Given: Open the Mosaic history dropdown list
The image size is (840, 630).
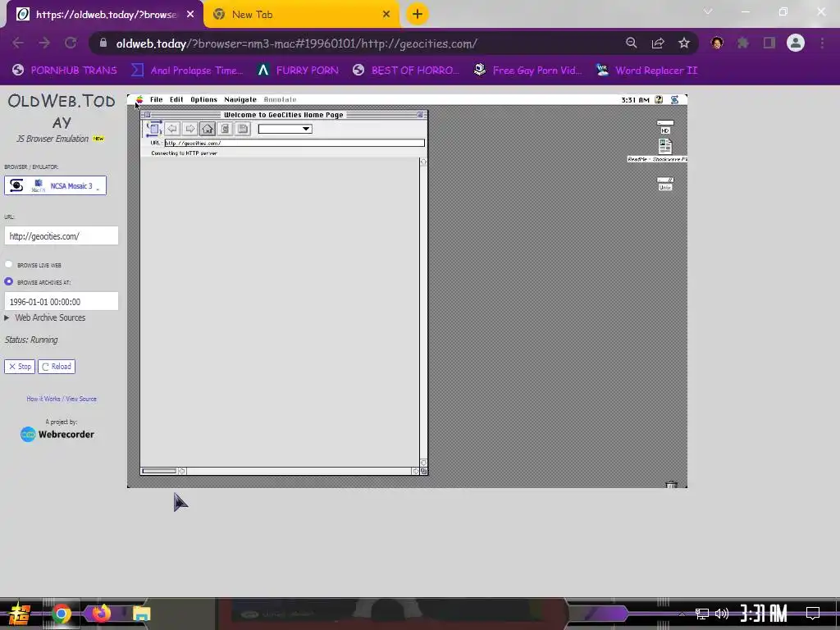Looking at the screenshot, I should [285, 129].
